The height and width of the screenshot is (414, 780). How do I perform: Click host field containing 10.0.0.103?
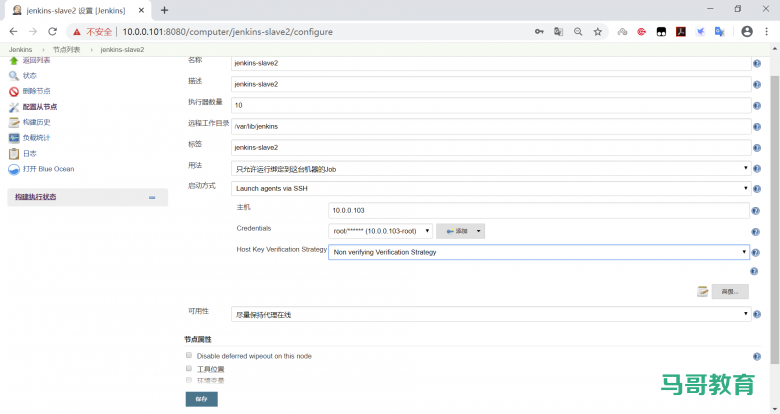click(539, 210)
